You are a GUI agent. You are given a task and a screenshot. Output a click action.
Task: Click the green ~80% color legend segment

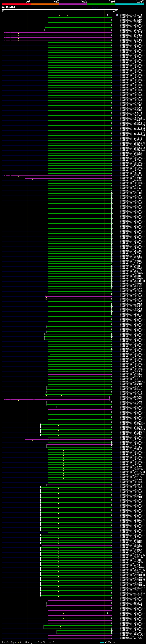[101, 4]
